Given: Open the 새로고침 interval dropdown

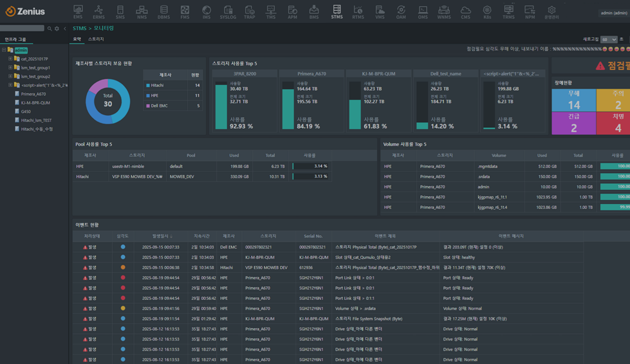Looking at the screenshot, I should click(x=608, y=39).
